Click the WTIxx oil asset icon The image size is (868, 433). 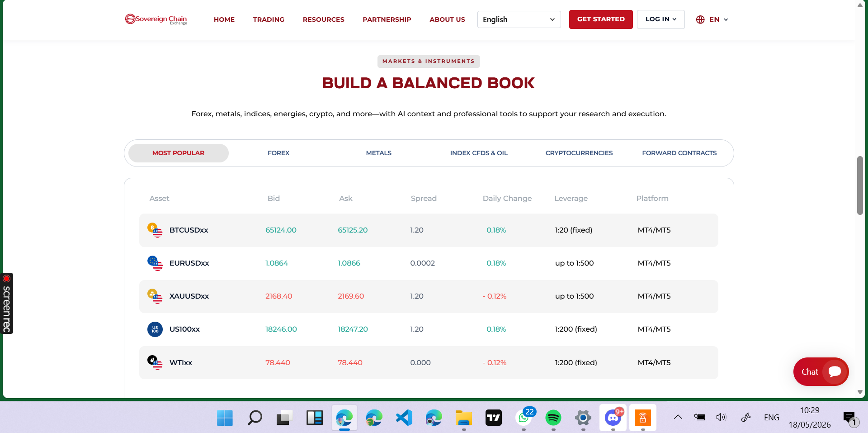tap(155, 362)
